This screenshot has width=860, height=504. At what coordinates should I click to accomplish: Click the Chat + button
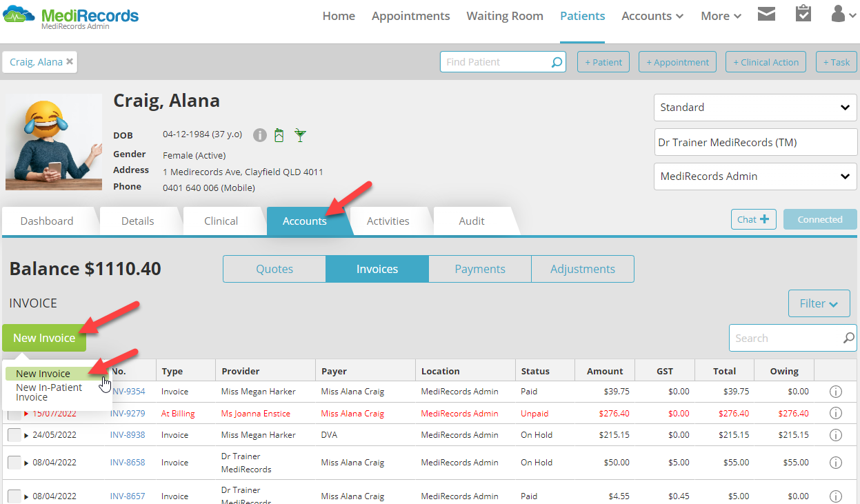[753, 219]
